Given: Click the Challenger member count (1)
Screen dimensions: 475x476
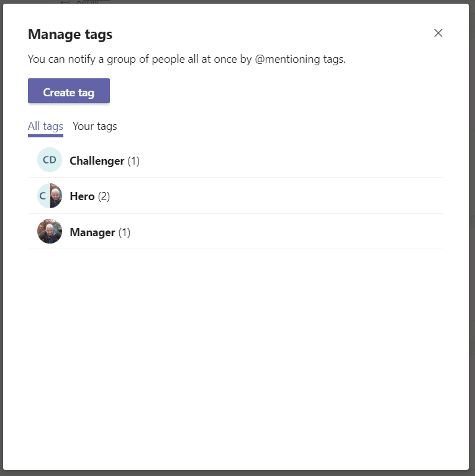Looking at the screenshot, I should [x=133, y=161].
